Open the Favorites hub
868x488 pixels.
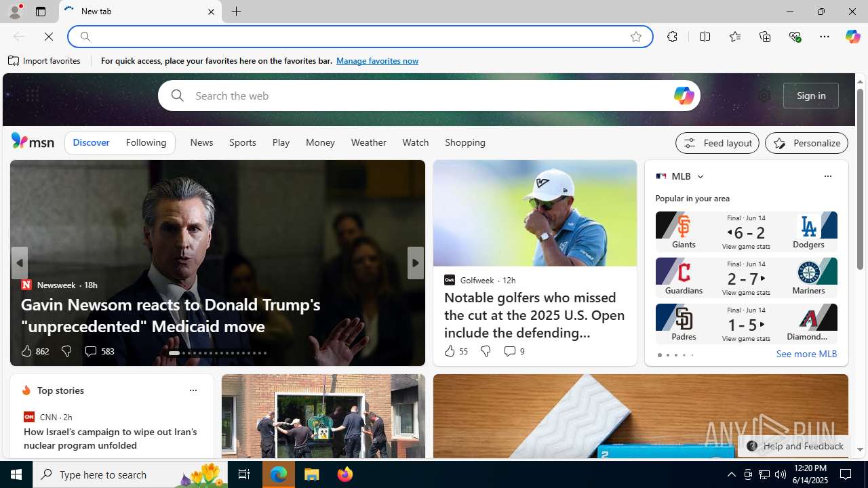(x=734, y=37)
